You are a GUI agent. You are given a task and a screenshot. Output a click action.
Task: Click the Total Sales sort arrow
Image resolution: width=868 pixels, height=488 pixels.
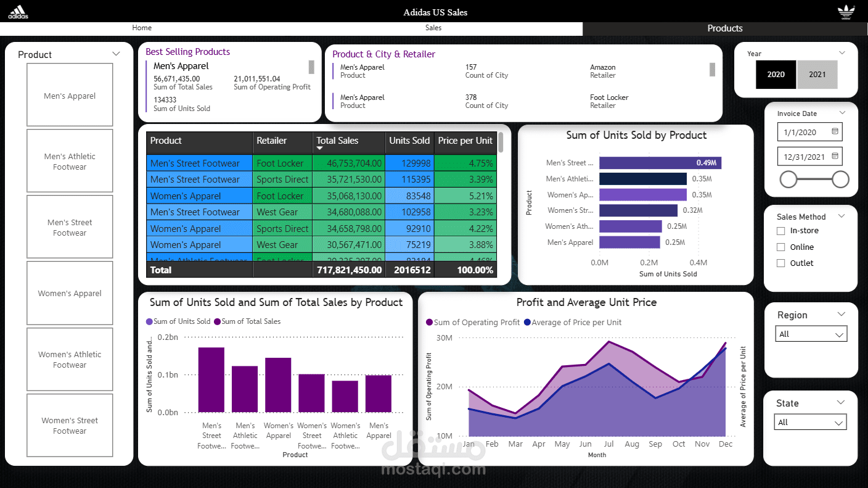[x=320, y=149]
